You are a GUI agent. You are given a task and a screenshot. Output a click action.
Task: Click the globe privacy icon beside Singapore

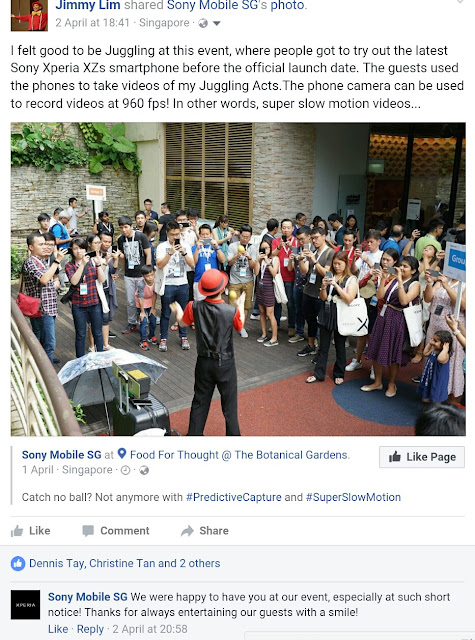(203, 23)
